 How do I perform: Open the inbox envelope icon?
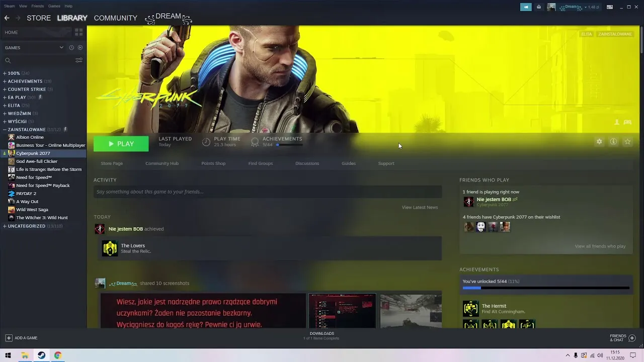[x=539, y=7]
